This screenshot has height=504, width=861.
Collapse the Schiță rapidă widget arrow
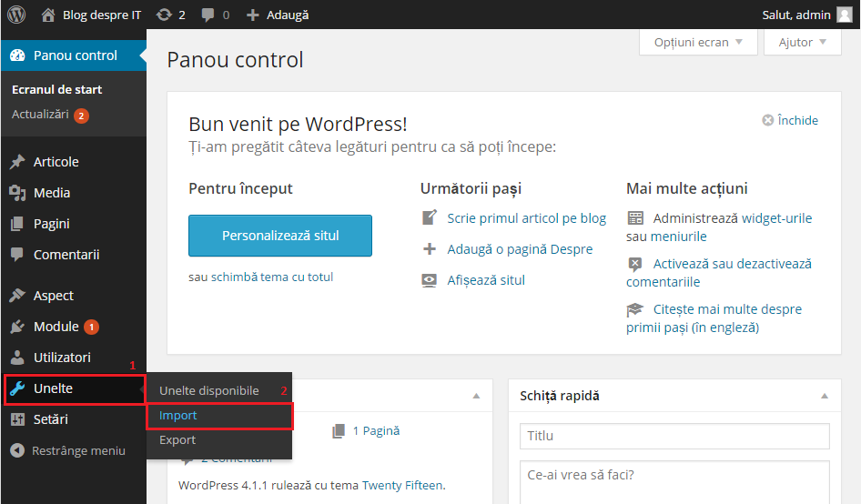825,396
